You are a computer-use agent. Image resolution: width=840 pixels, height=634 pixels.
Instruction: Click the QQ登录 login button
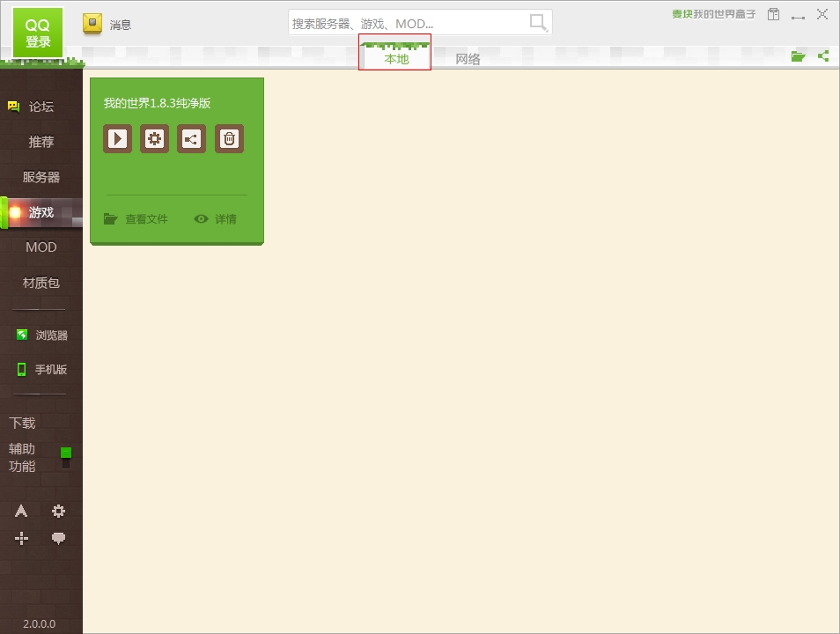click(38, 33)
